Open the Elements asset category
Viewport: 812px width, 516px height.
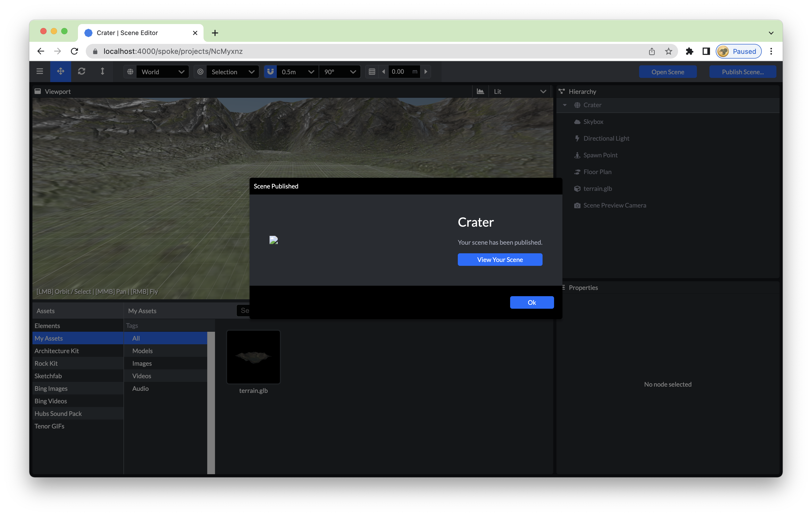(78, 326)
